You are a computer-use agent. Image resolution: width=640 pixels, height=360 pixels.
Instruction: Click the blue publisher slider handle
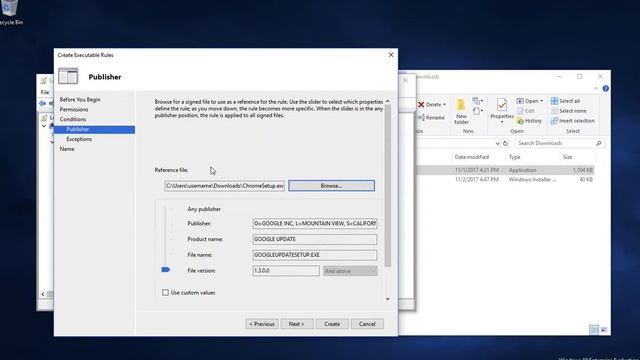[165, 269]
